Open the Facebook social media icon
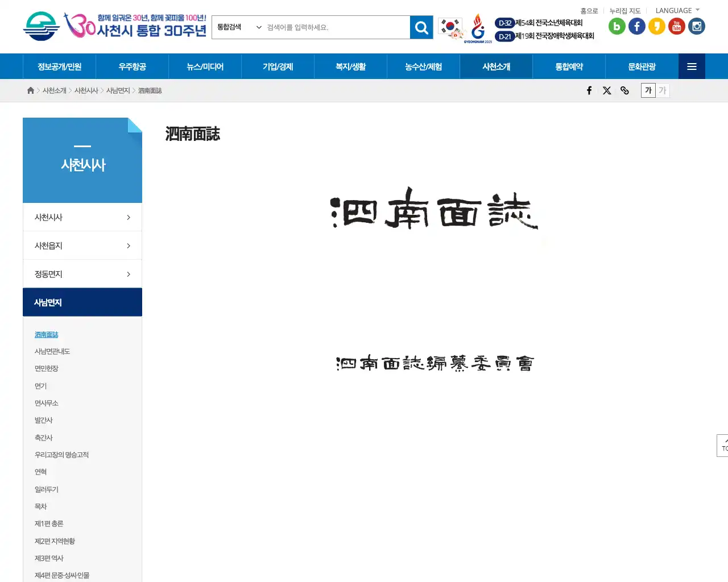 (636, 26)
